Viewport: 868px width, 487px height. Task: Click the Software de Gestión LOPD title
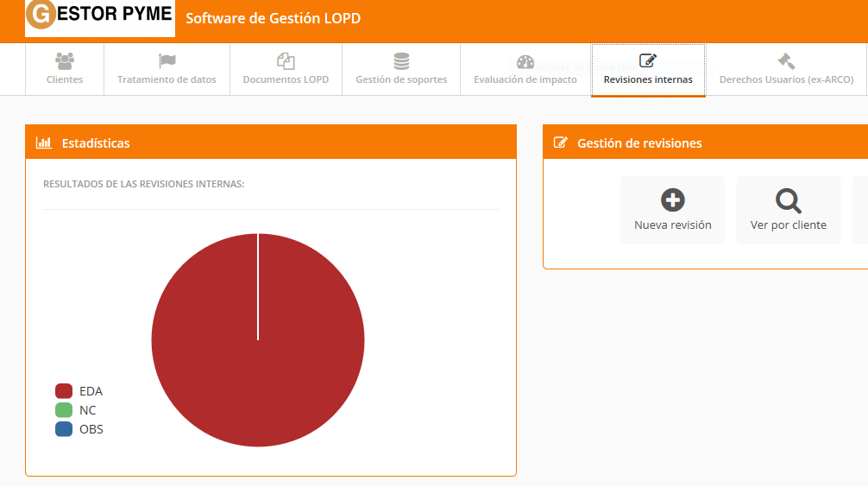(273, 18)
